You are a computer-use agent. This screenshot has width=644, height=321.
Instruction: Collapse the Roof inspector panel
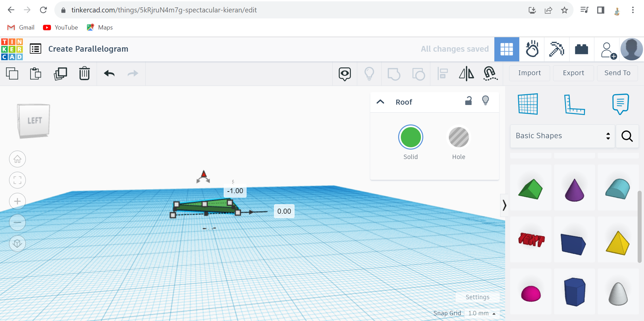click(x=380, y=102)
